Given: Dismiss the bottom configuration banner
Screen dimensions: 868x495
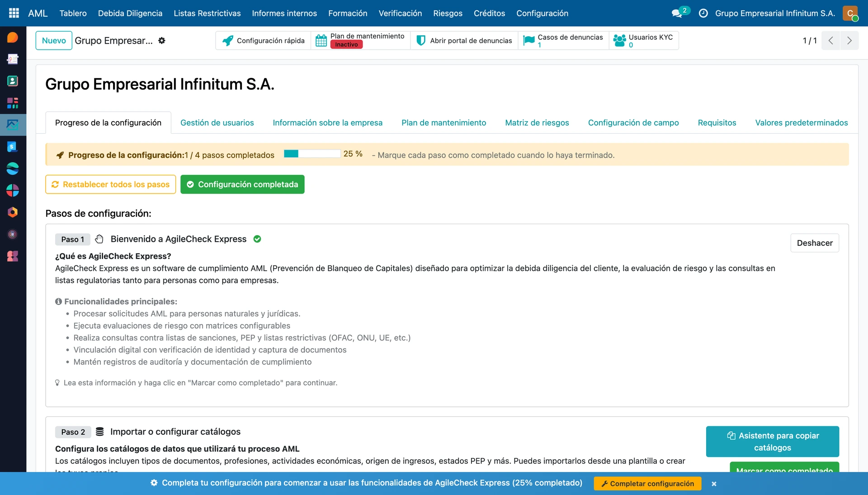Looking at the screenshot, I should (714, 484).
